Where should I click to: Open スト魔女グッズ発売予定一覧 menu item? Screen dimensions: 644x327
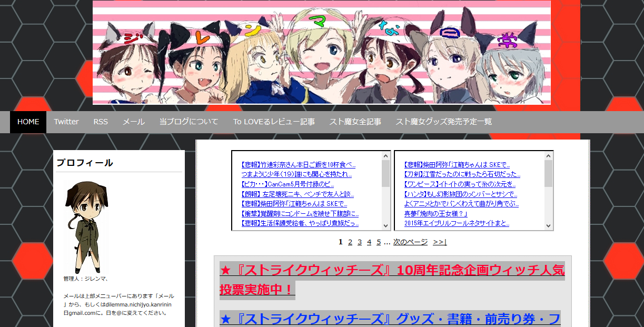444,122
